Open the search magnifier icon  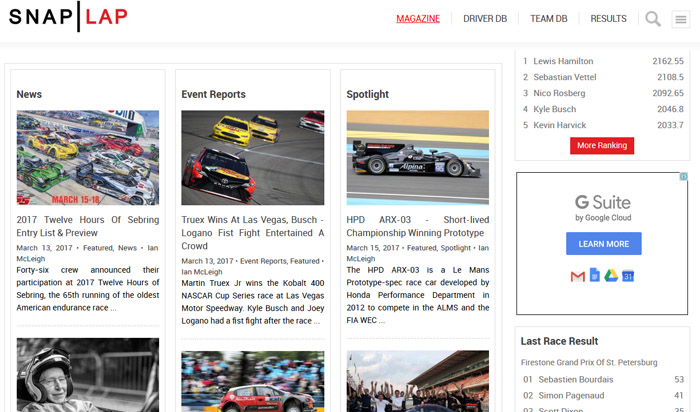pyautogui.click(x=653, y=19)
